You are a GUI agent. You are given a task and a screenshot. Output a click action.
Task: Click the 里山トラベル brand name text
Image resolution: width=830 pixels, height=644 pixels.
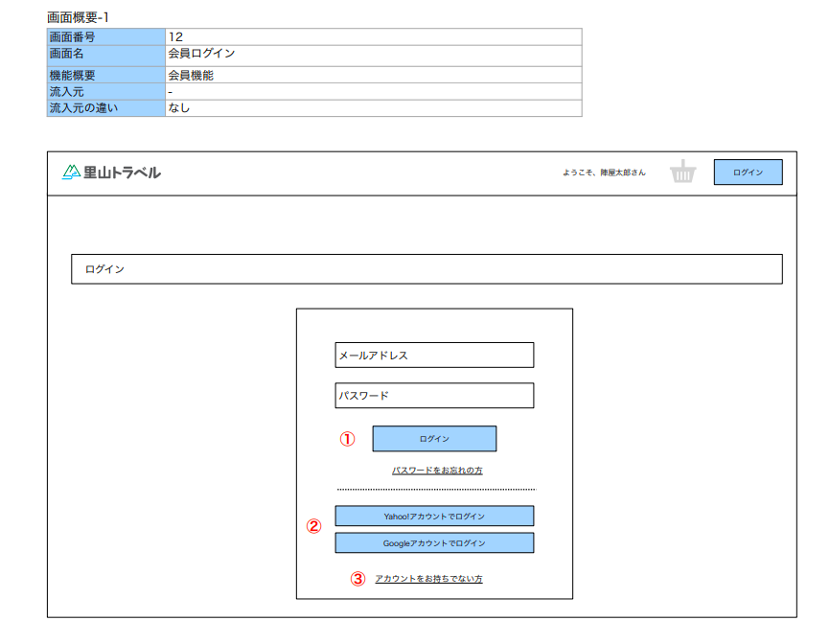pos(122,172)
